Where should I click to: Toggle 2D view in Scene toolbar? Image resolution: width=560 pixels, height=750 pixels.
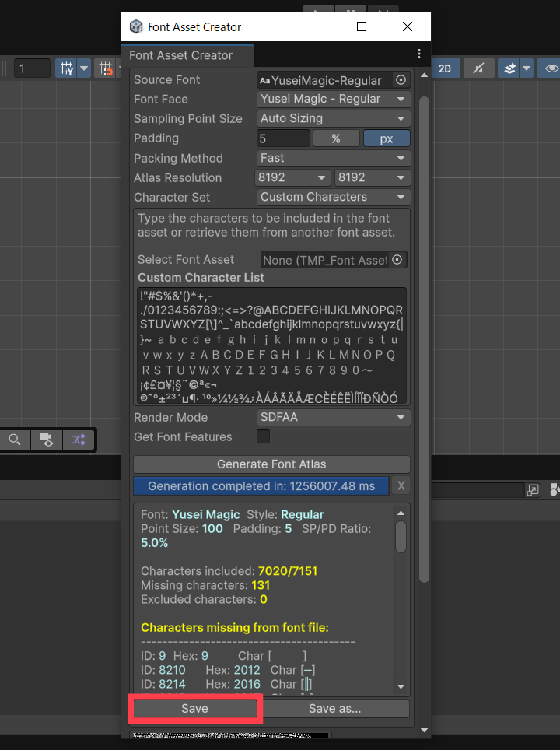(446, 69)
